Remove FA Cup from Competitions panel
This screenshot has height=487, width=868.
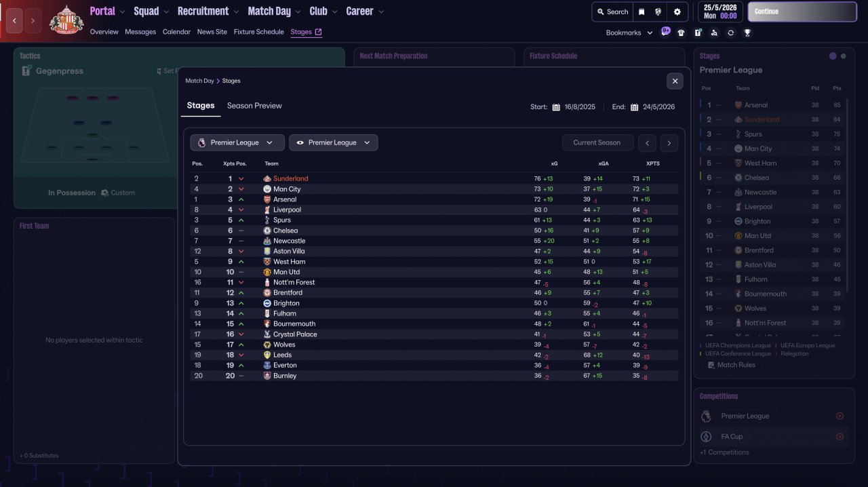pos(840,437)
